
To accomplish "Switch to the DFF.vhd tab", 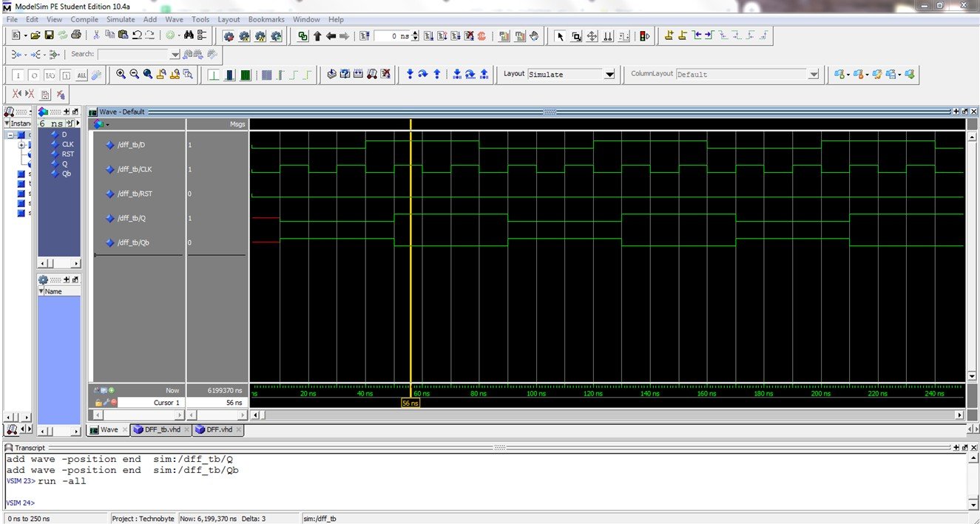I will 218,429.
